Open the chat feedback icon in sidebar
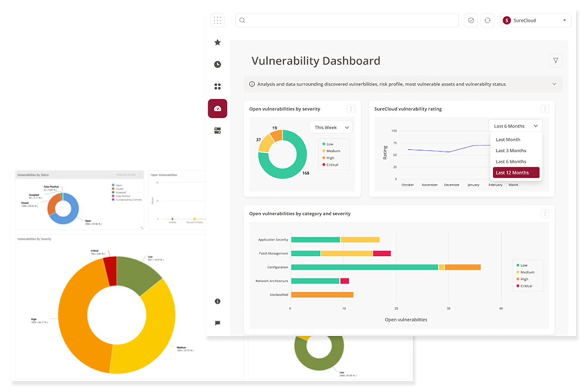 (x=218, y=323)
